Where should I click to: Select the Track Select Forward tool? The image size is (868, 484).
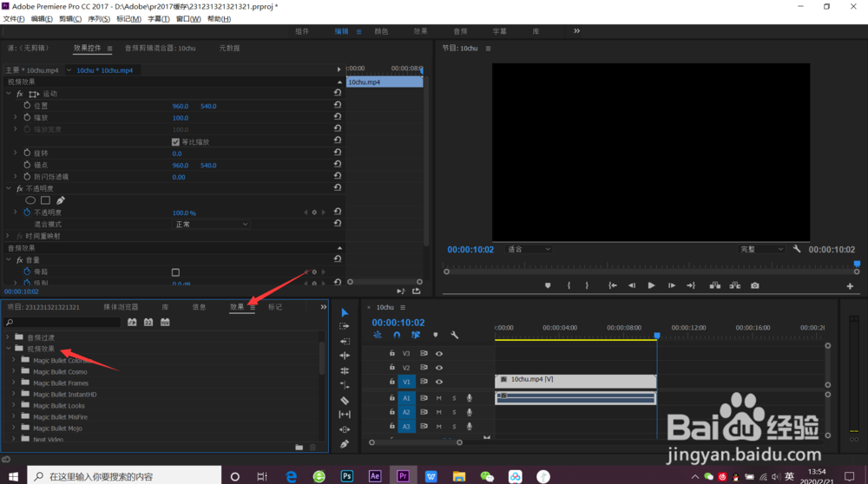[x=345, y=326]
